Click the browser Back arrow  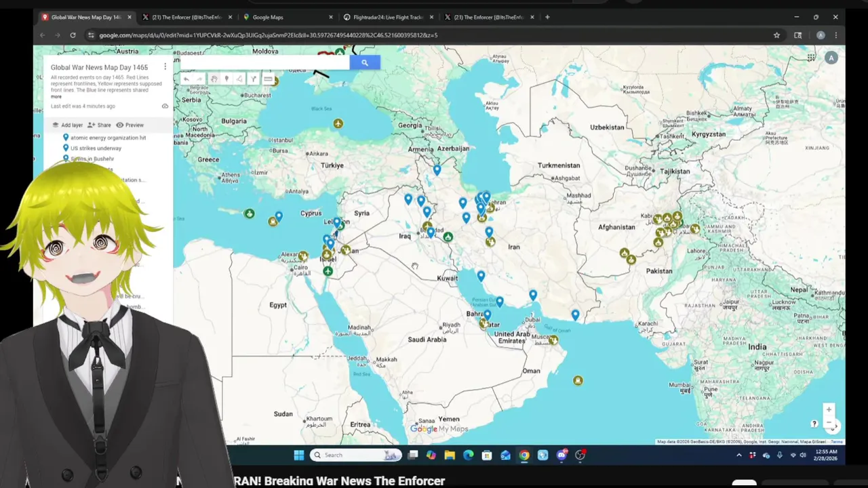coord(42,35)
